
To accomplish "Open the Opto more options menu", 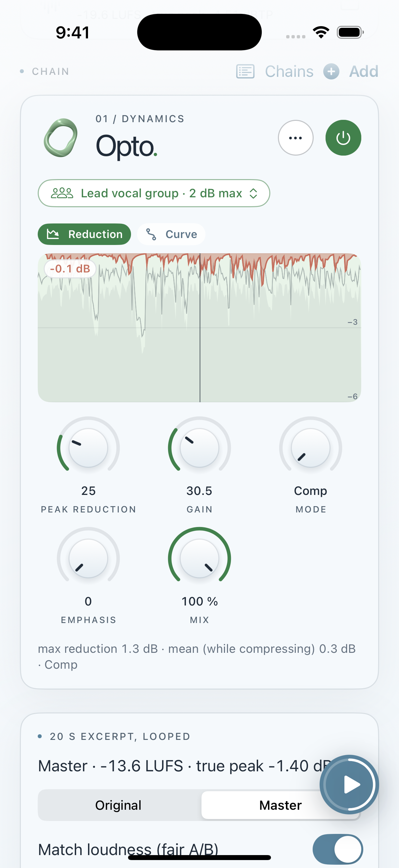I will (296, 138).
